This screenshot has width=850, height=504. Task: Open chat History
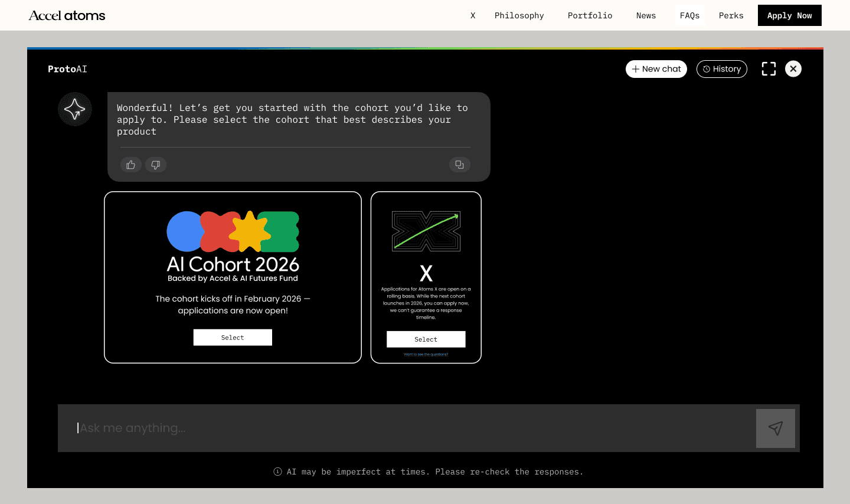click(x=722, y=69)
